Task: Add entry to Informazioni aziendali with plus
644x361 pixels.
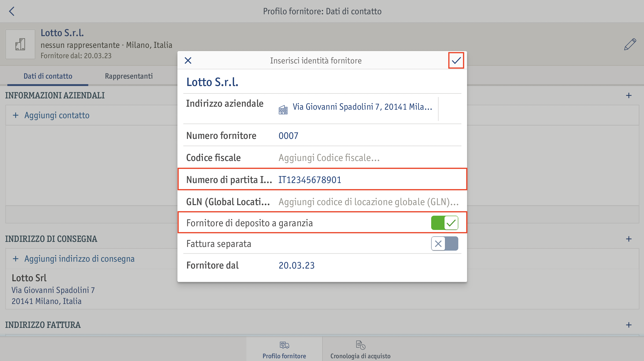Action: [x=629, y=95]
